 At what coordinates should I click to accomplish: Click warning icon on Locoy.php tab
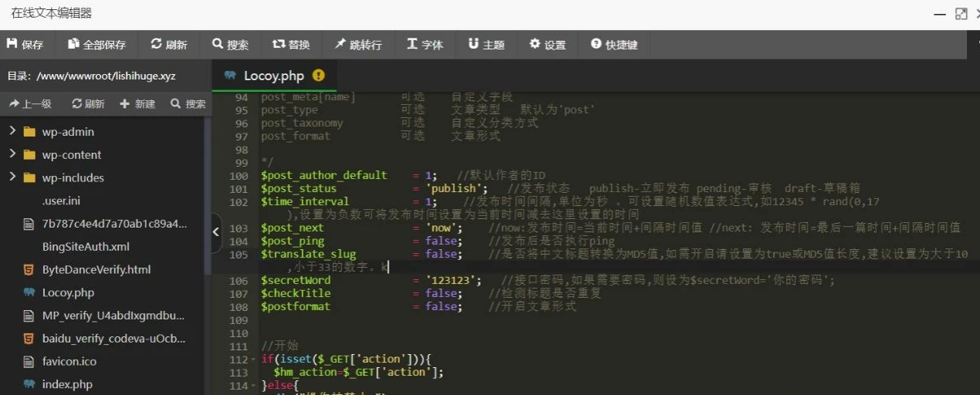pyautogui.click(x=319, y=76)
